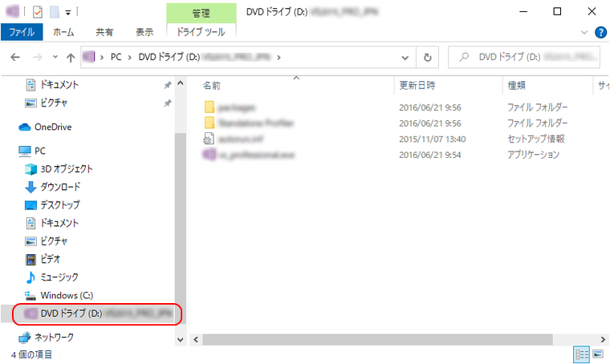The width and height of the screenshot is (610, 364).
Task: Open the ファイル menu tab
Action: coord(22,32)
